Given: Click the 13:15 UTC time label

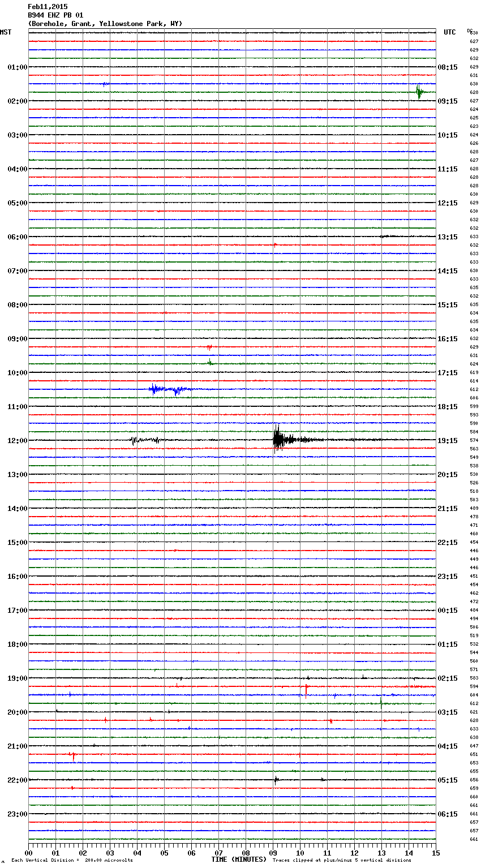Looking at the screenshot, I should pos(448,237).
